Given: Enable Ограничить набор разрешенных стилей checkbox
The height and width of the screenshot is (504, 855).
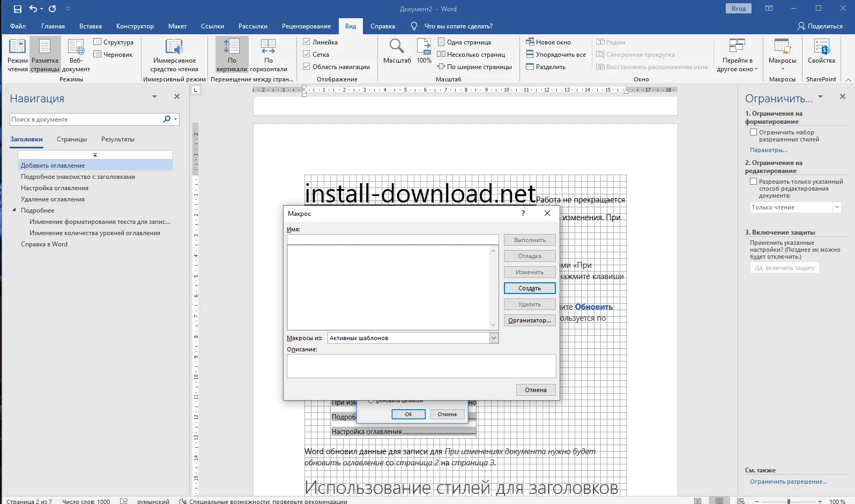Looking at the screenshot, I should (x=753, y=132).
